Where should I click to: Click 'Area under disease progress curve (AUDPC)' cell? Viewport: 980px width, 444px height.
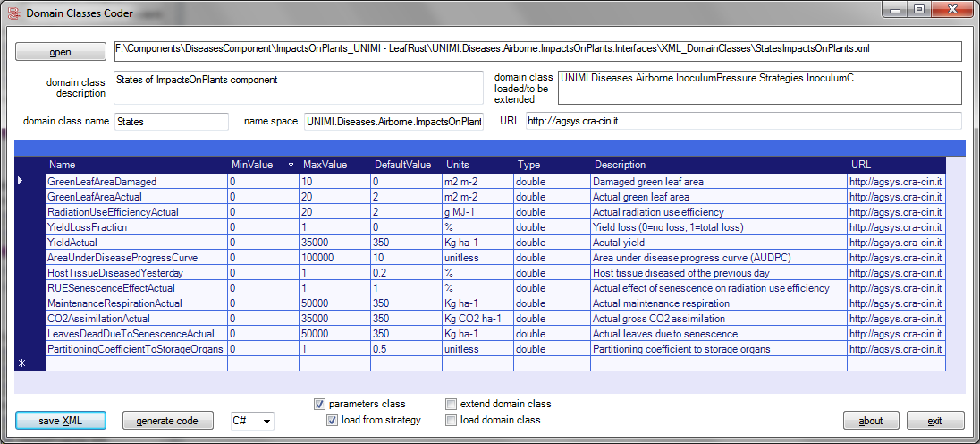pyautogui.click(x=718, y=258)
